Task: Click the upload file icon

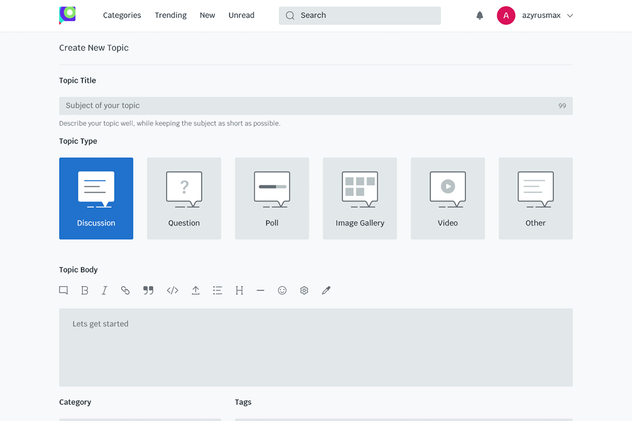Action: (x=195, y=290)
